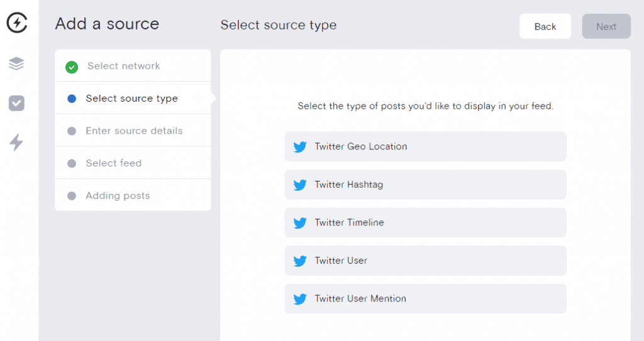Click Twitter bird icon for Hashtag

300,185
